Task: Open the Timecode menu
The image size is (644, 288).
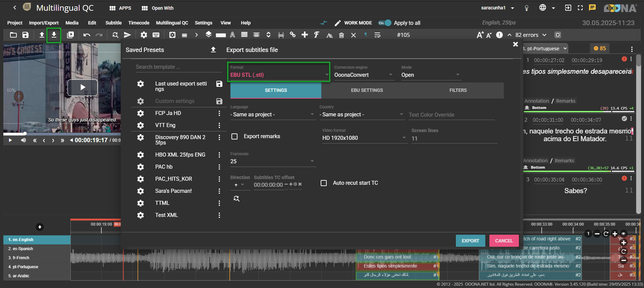Action: point(139,23)
